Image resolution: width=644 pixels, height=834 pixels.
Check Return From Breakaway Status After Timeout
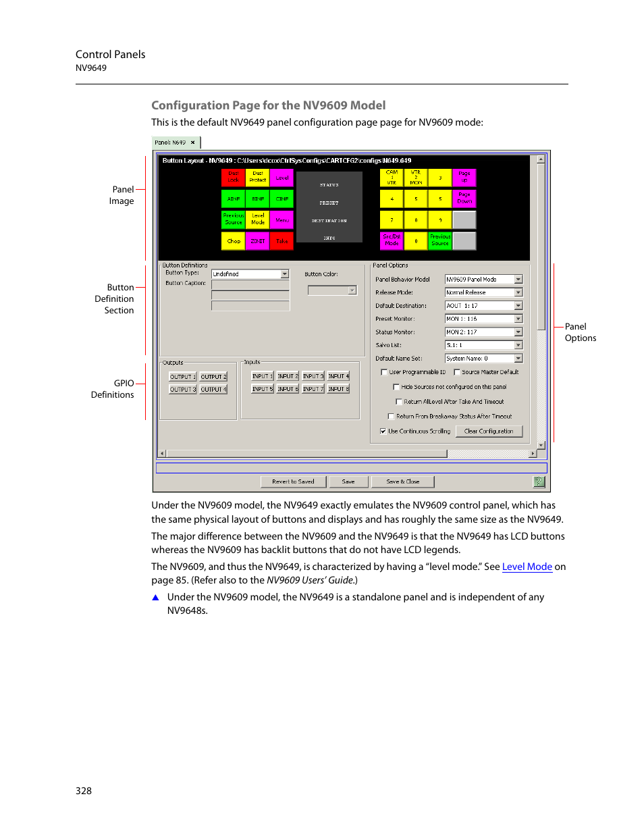coord(391,417)
